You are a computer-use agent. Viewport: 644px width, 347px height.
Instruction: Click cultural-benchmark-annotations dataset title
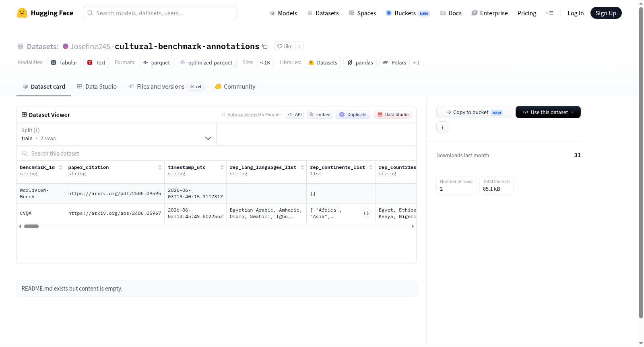pos(187,46)
